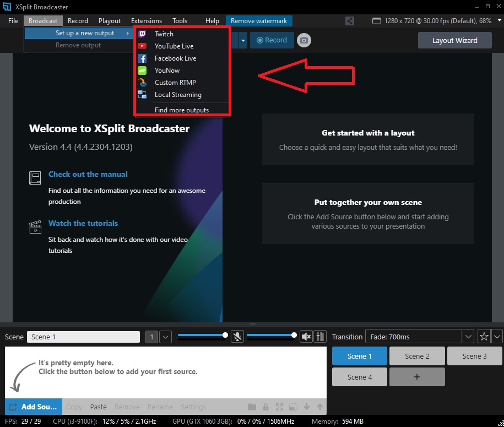Screen dimensions: 504x427
Task: Open the Tools menu
Action: (x=180, y=21)
